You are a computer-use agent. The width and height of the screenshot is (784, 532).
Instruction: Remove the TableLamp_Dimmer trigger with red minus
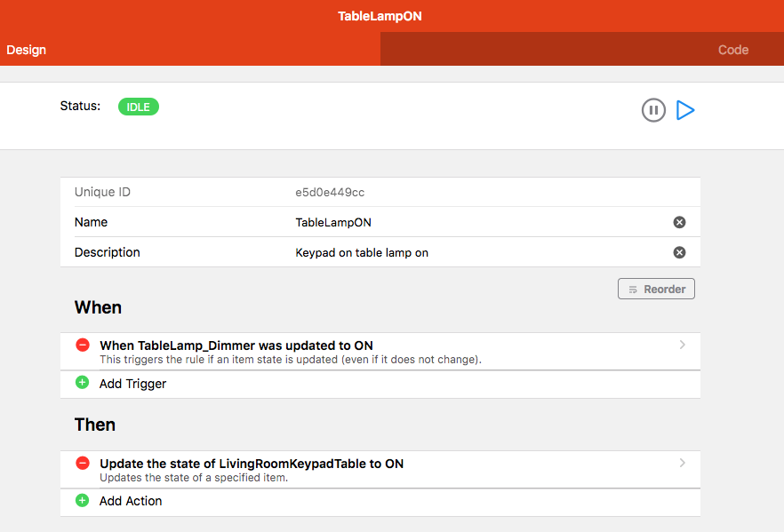point(83,345)
